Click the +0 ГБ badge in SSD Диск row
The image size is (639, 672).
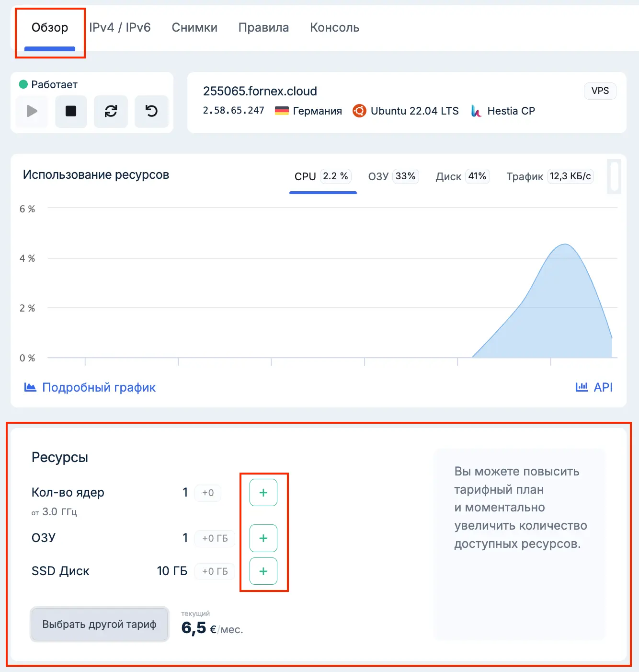tap(215, 571)
